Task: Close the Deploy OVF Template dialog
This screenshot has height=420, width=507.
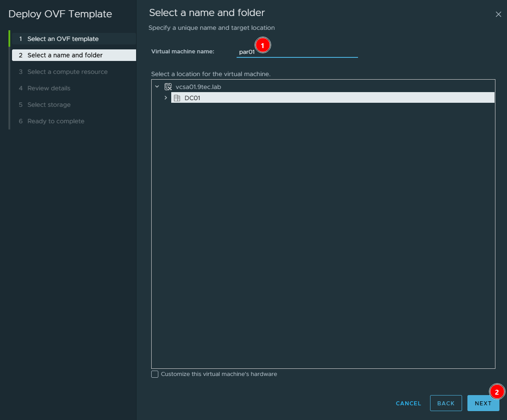Action: pyautogui.click(x=498, y=14)
